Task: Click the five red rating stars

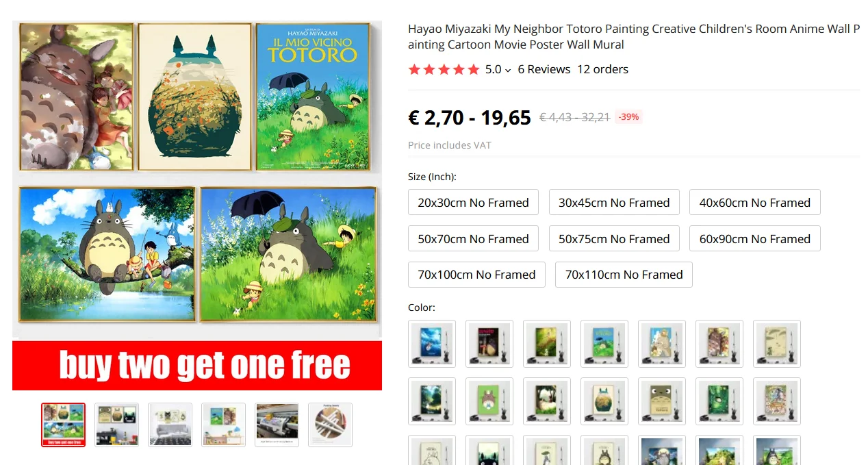Action: pyautogui.click(x=444, y=69)
